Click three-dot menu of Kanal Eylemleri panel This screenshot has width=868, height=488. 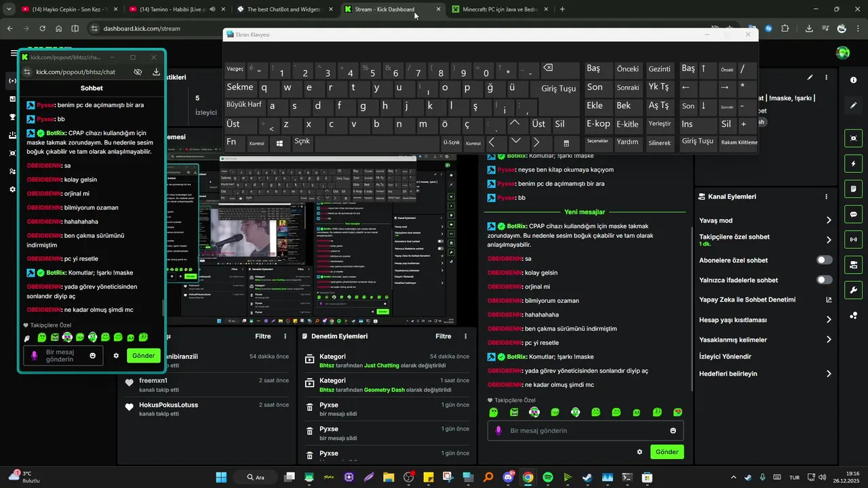point(826,197)
